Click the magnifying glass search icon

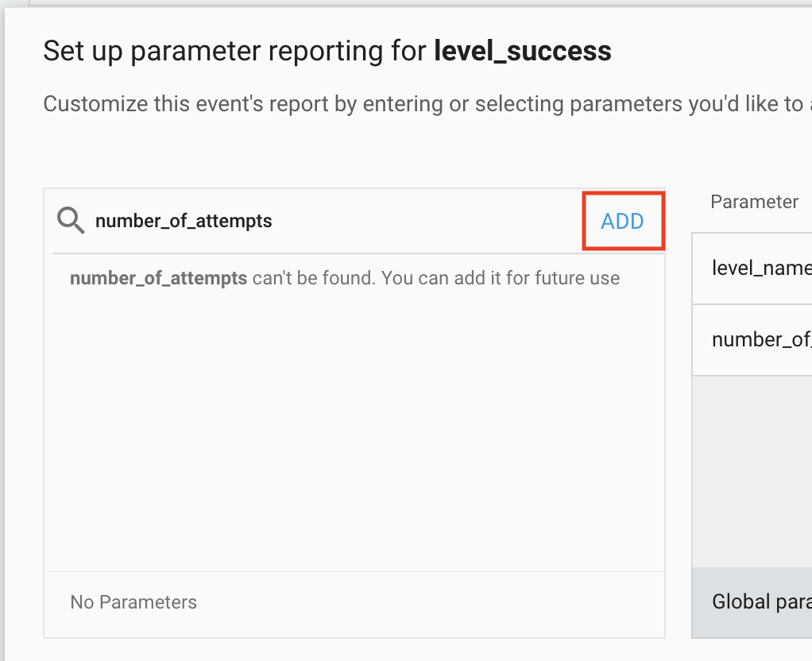pos(72,221)
